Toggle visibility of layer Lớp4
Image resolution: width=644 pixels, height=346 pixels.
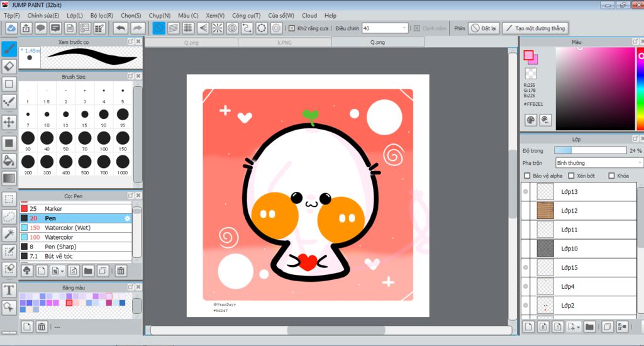tap(526, 286)
